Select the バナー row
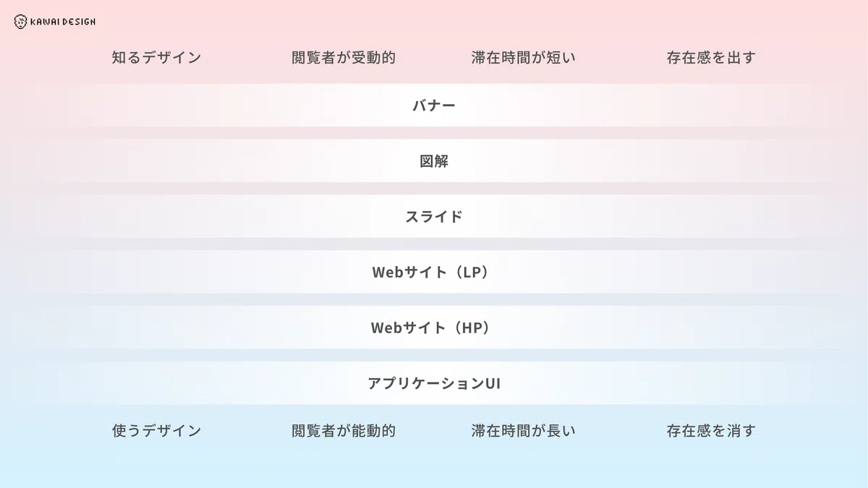 click(x=434, y=106)
